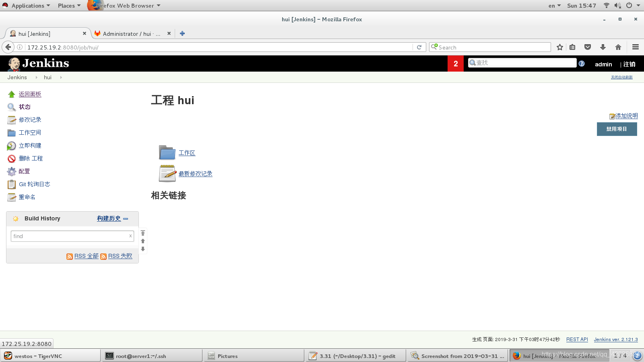Click the Firefox Search box
This screenshot has height=362, width=644.
(490, 47)
